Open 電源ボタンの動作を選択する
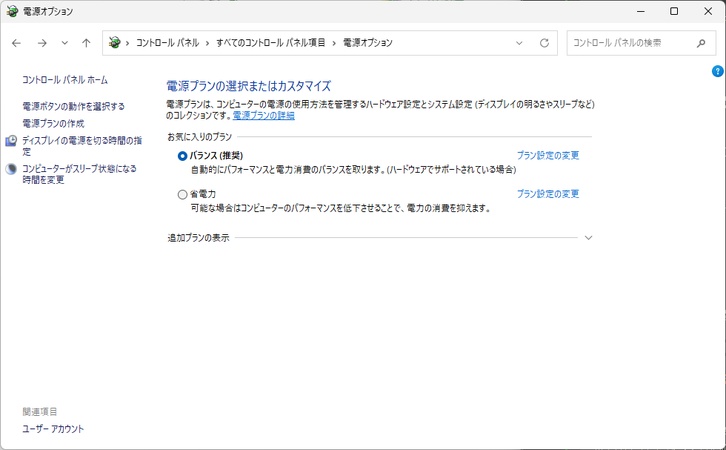This screenshot has height=450, width=726. tap(74, 106)
